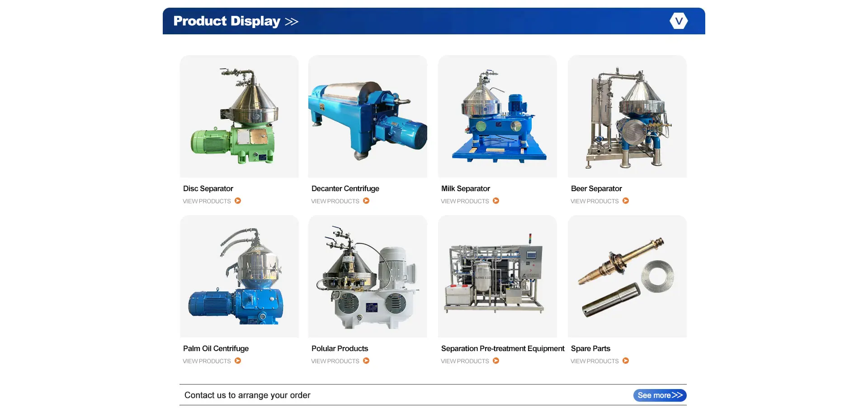Open the Spare Parts product image
The height and width of the screenshot is (413, 868).
(627, 277)
